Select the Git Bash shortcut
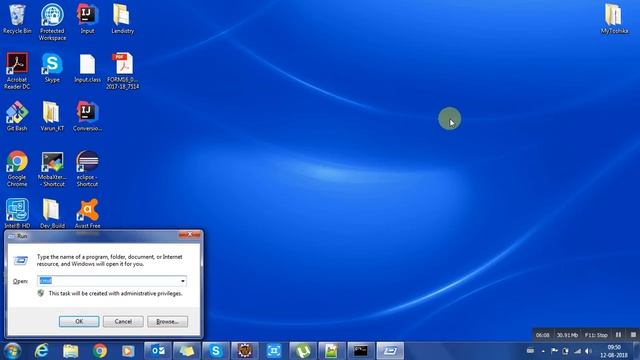 point(17,116)
